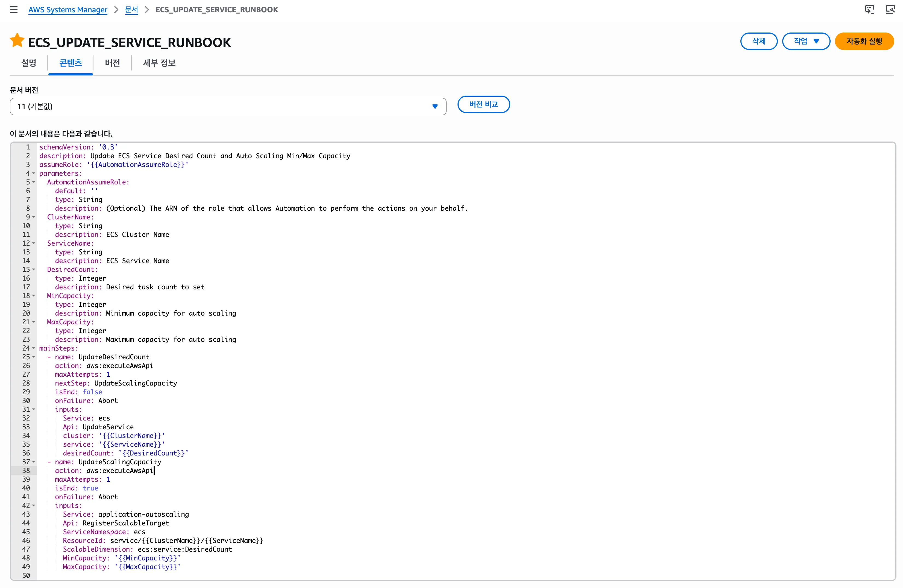The image size is (903, 588).
Task: Click the schemaVersion '0.3' line
Action: coord(78,147)
